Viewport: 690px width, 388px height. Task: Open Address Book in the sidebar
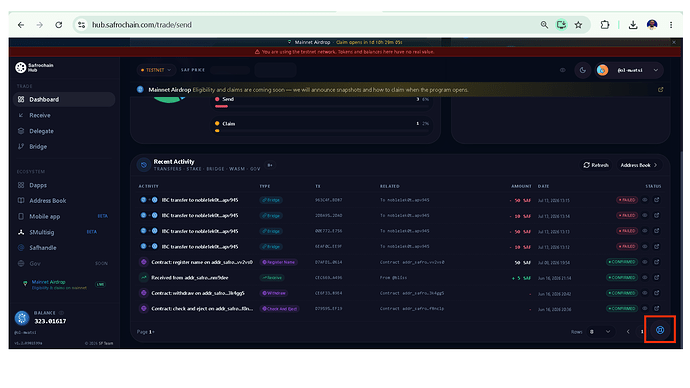64,201
